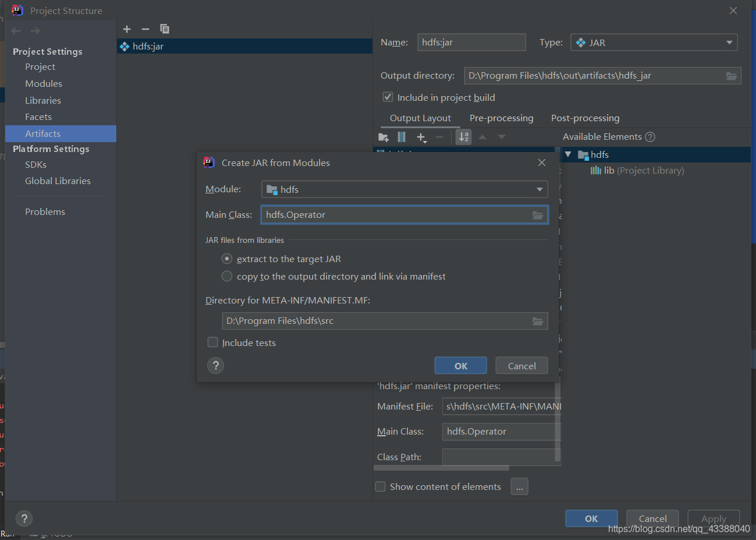The height and width of the screenshot is (540, 756).
Task: Enable Include in project build checkbox
Action: pos(388,97)
